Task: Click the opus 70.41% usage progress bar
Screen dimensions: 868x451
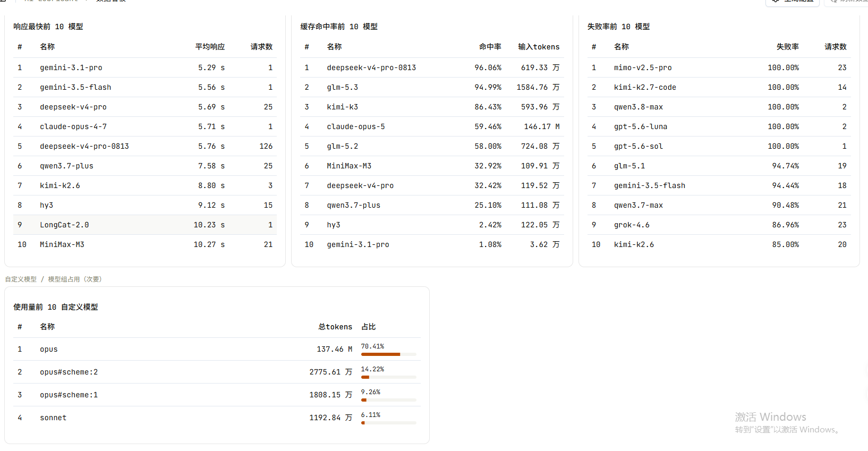Action: point(389,354)
